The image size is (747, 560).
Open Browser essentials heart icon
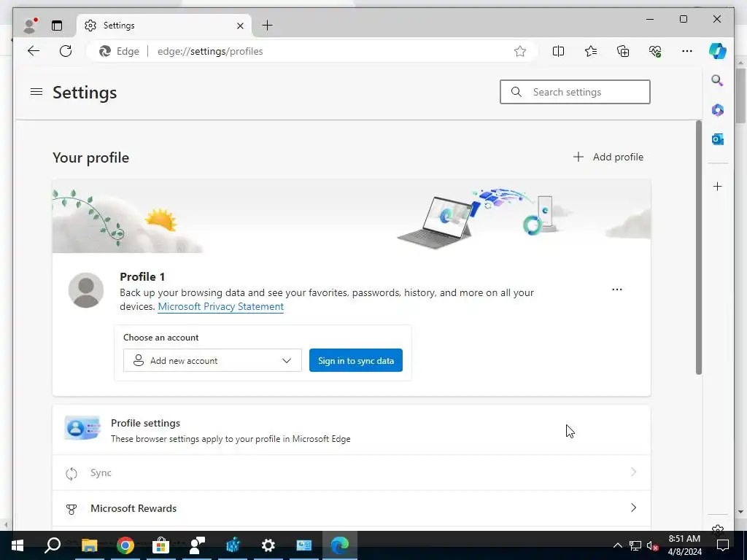pyautogui.click(x=655, y=51)
